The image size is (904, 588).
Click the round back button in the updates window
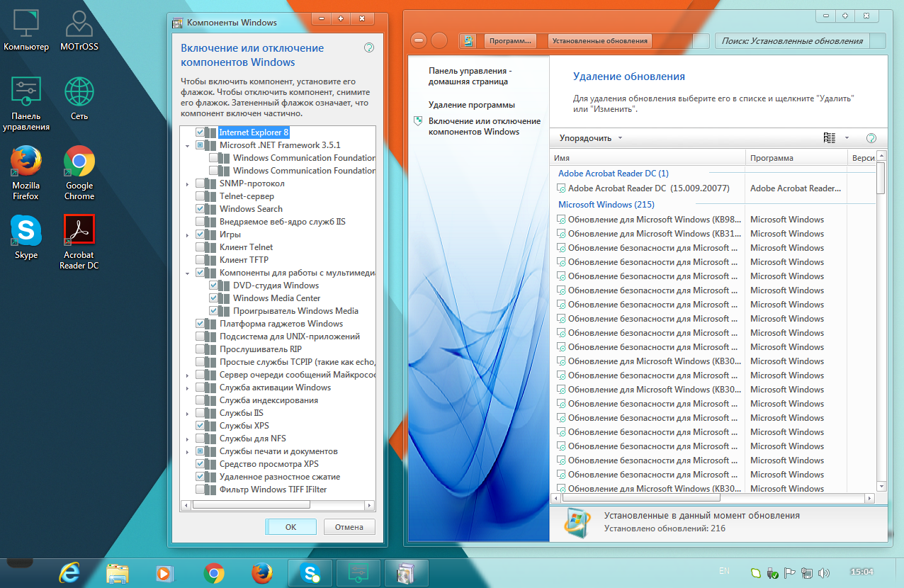click(419, 41)
